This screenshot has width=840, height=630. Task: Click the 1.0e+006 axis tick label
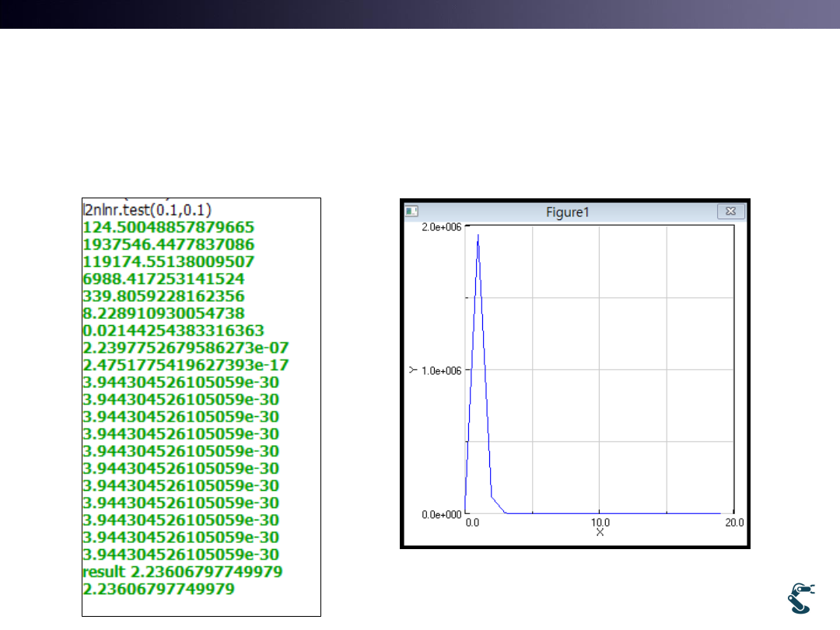[443, 371]
